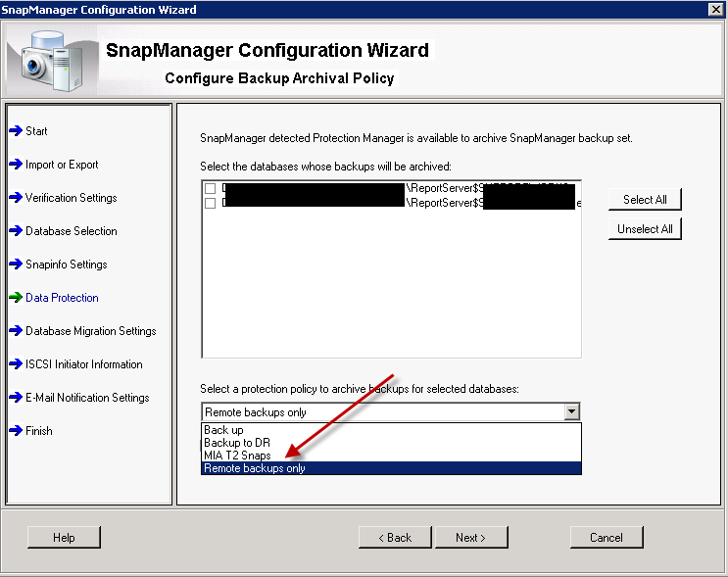
Task: Choose the Back up policy option
Action: pyautogui.click(x=391, y=430)
